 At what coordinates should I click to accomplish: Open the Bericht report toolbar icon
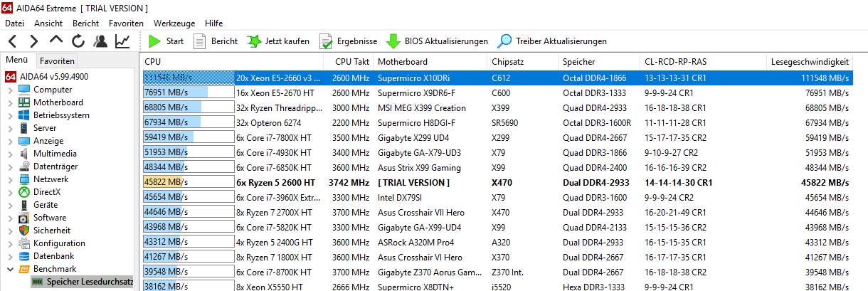(200, 41)
